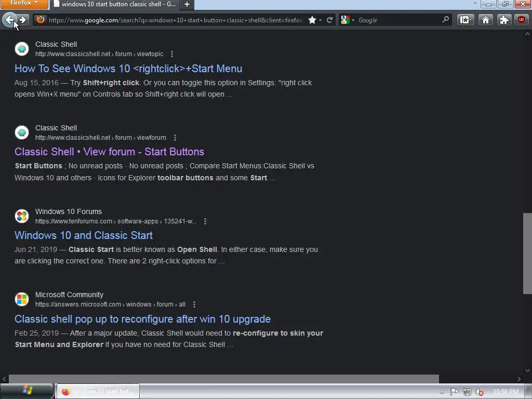
Task: Reload the page with the refresh icon
Action: tap(329, 20)
